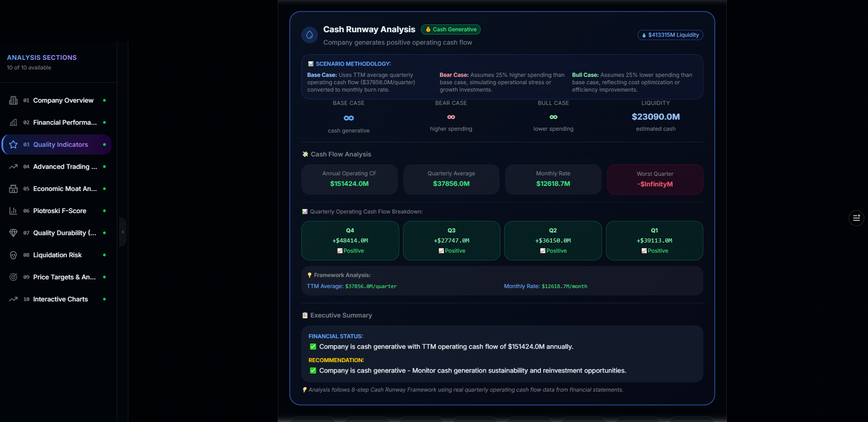Click the Annual Operating CF card

click(x=349, y=179)
